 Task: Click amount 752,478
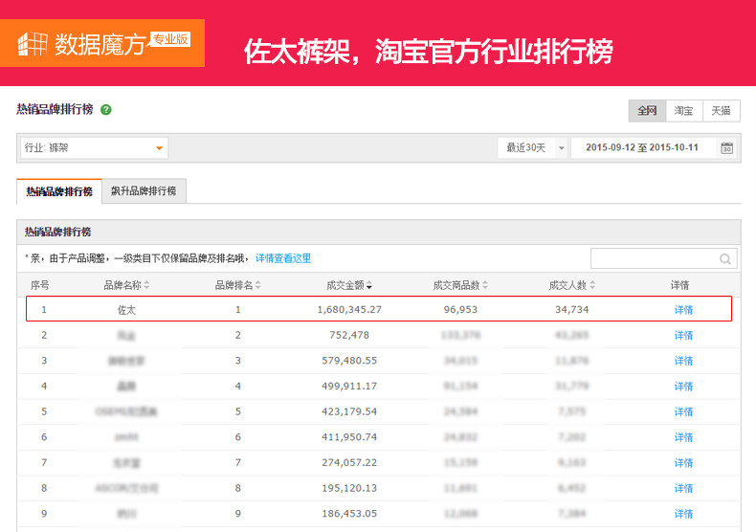click(x=349, y=335)
